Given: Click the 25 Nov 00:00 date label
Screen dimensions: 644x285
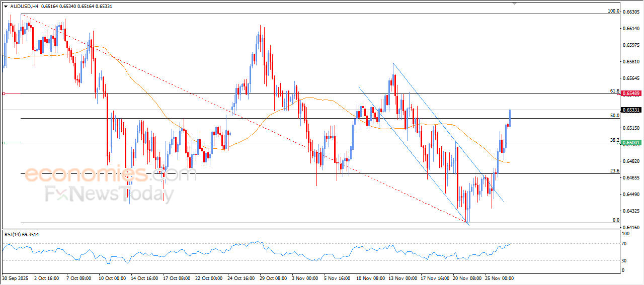Looking at the screenshot, I should [499, 278].
